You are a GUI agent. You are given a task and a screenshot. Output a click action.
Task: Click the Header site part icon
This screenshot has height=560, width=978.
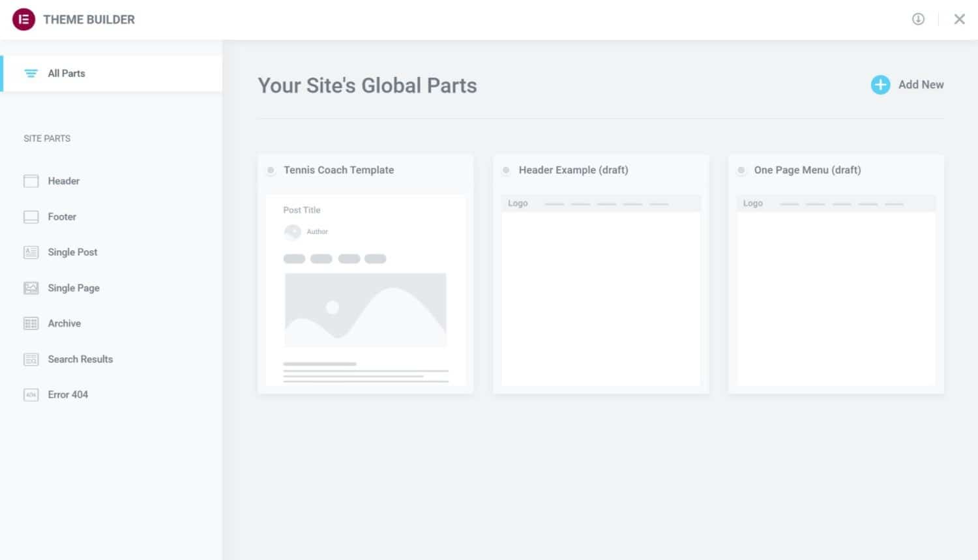31,181
